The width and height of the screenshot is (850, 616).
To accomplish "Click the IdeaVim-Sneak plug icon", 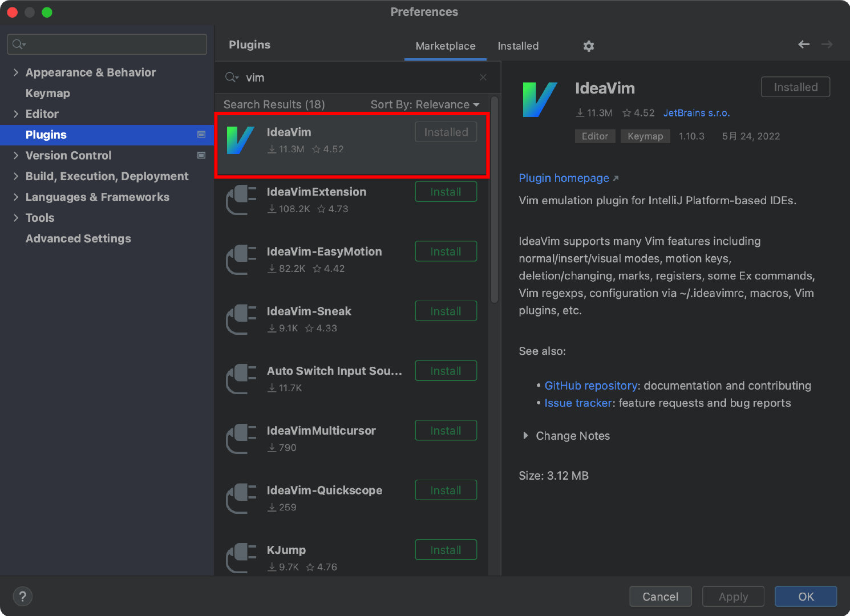I will click(241, 319).
